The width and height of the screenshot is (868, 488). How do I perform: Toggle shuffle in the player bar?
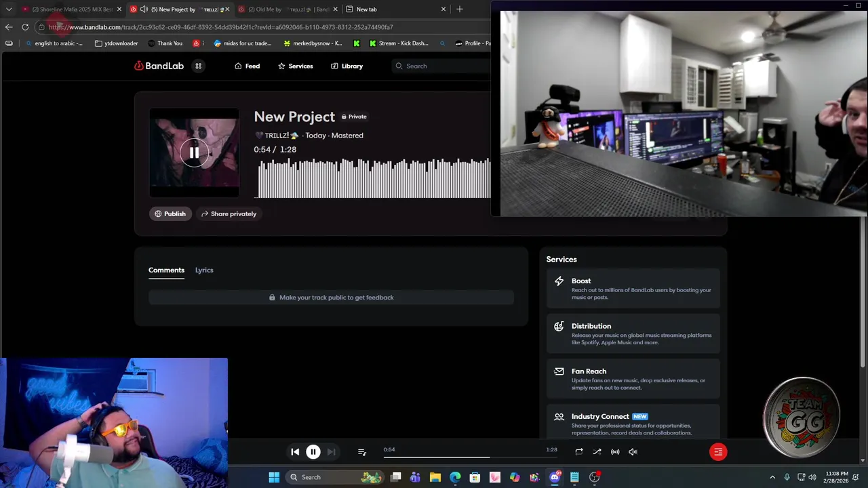597,451
